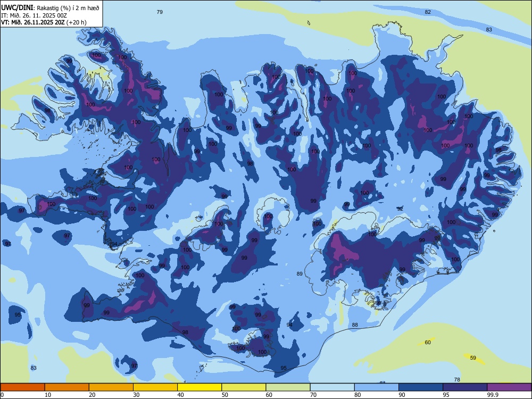Select the legend tick label 50
This screenshot has height=399, width=532.
coord(225,395)
